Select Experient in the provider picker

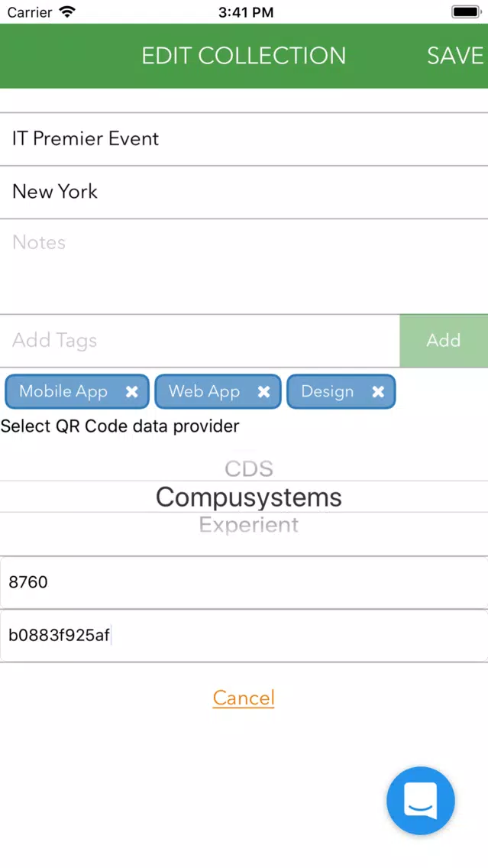click(249, 525)
